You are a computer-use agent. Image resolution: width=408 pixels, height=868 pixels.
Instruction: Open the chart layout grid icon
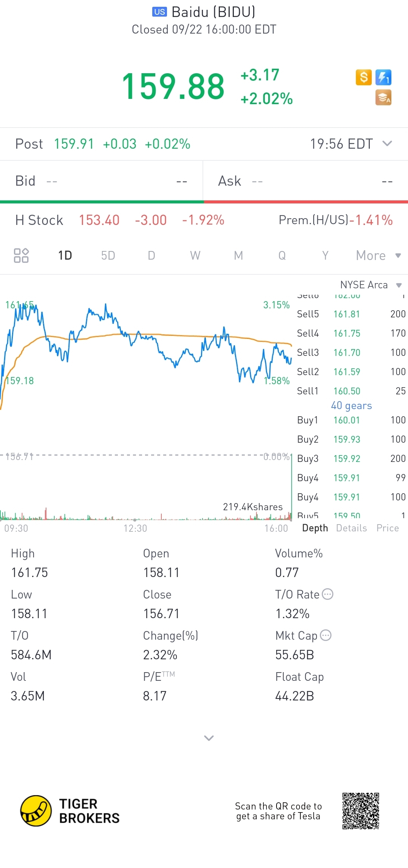[x=21, y=255]
